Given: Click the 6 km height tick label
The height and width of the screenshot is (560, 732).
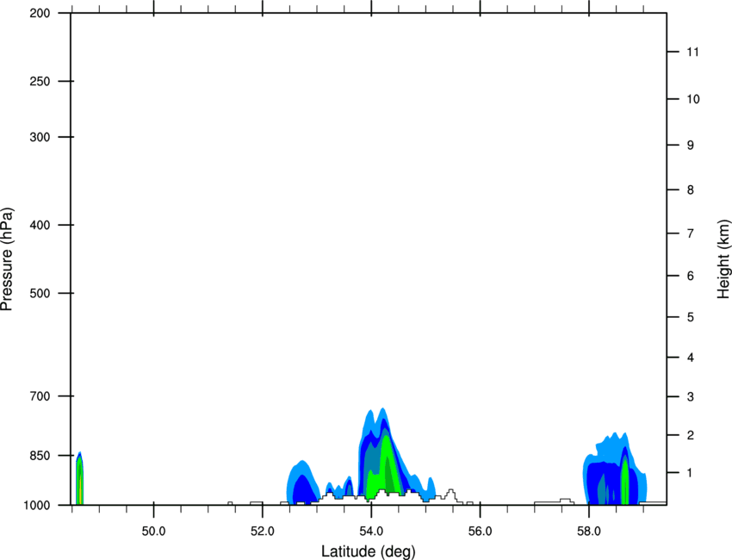Looking at the screenshot, I should 690,276.
